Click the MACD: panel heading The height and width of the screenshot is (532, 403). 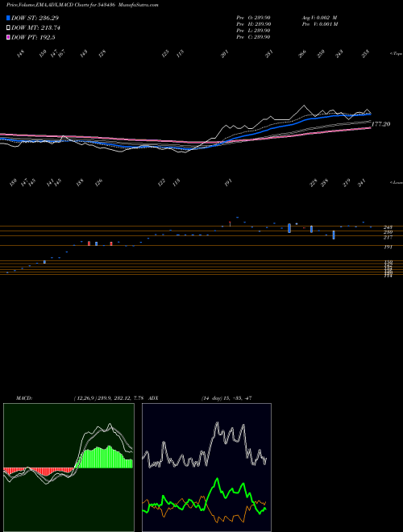pos(24,398)
